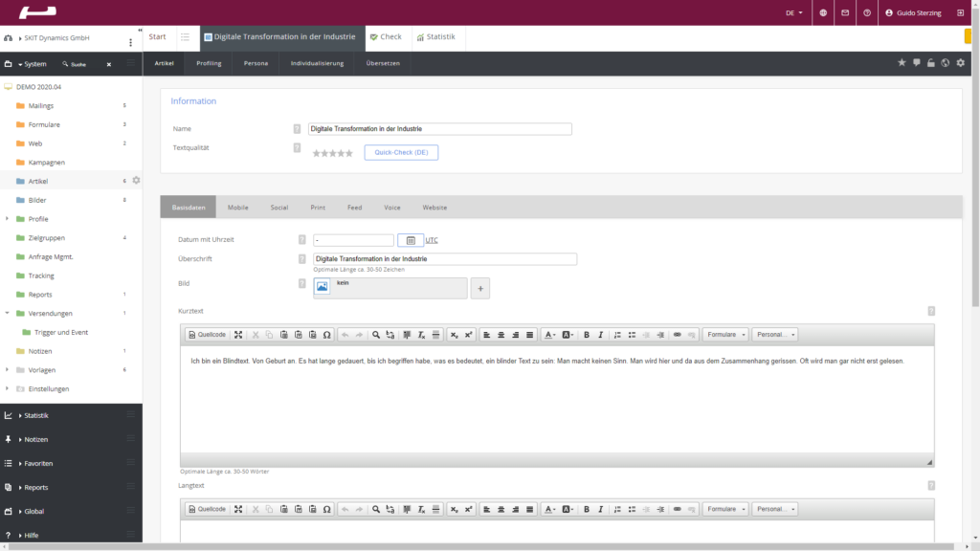Expand the Versendungen tree node

8,313
